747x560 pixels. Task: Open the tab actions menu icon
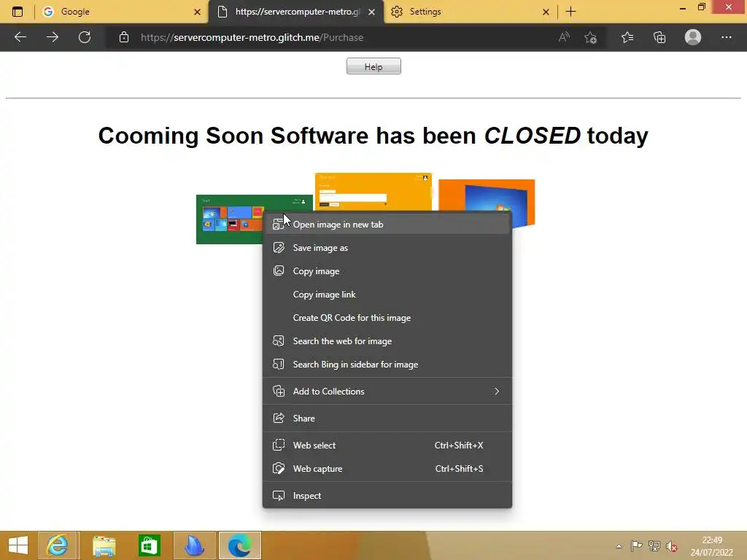tap(18, 12)
